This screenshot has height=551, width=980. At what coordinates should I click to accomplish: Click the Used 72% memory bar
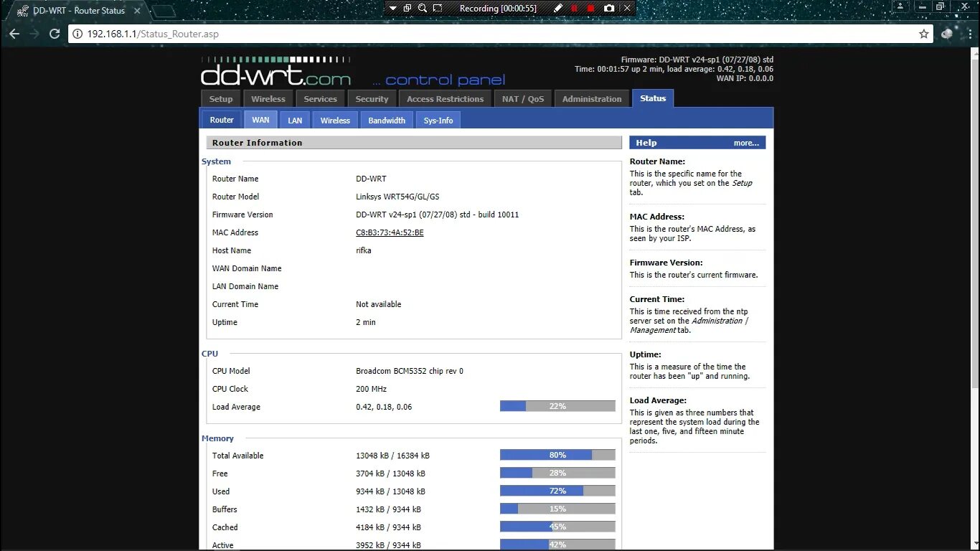pos(557,491)
